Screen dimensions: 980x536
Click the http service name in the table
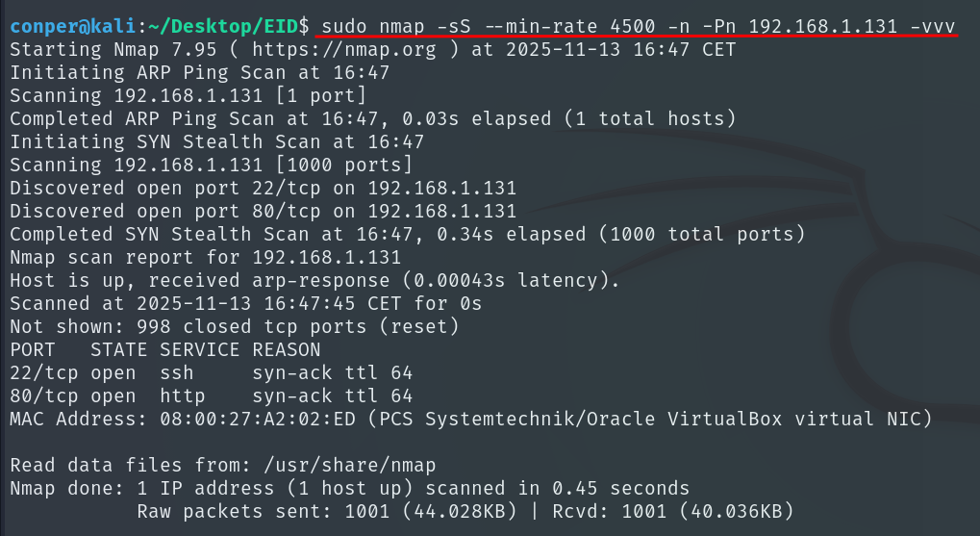point(183,396)
